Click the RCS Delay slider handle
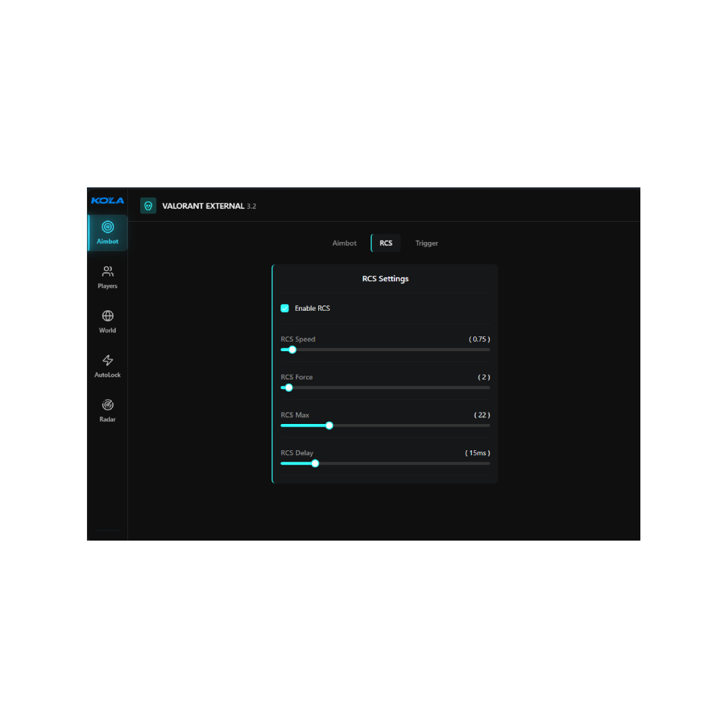The width and height of the screenshot is (728, 728). pyautogui.click(x=315, y=463)
